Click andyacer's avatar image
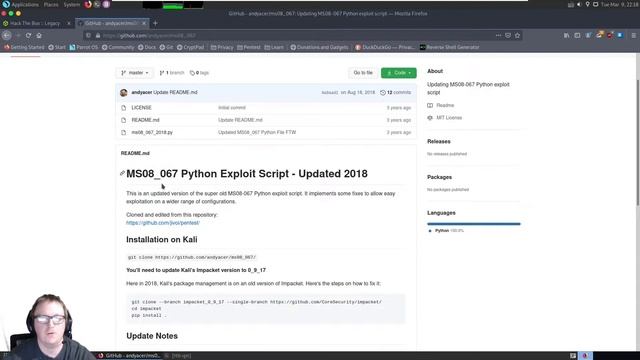The width and height of the screenshot is (640, 360). coord(124,93)
